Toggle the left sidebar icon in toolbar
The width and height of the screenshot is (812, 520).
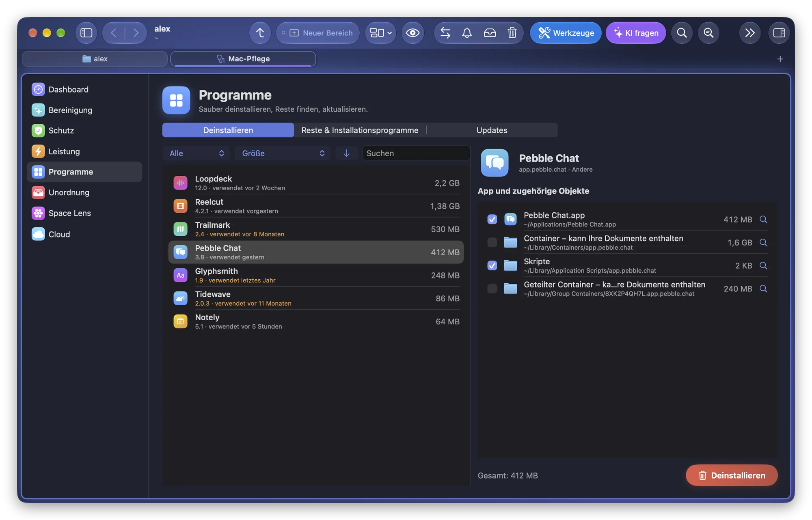(86, 33)
